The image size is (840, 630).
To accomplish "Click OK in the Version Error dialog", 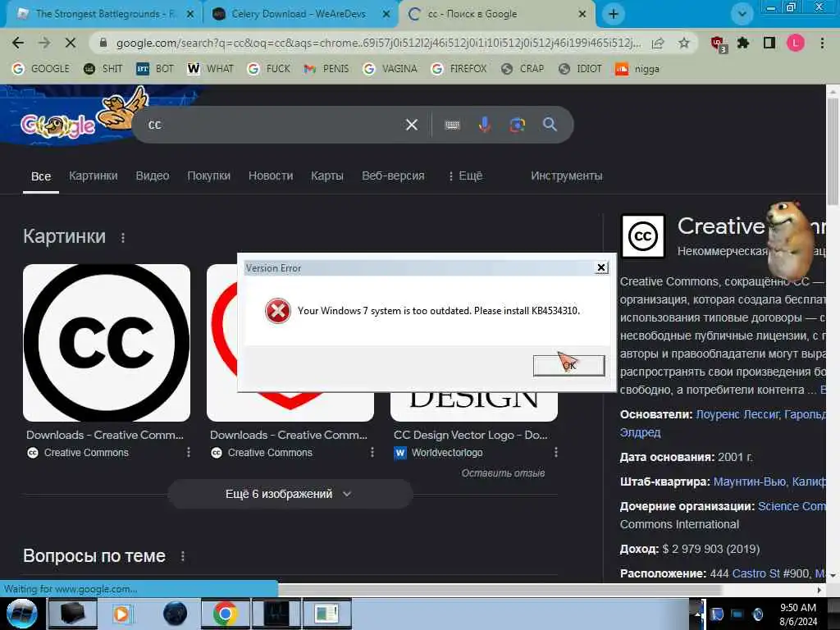I will click(568, 365).
